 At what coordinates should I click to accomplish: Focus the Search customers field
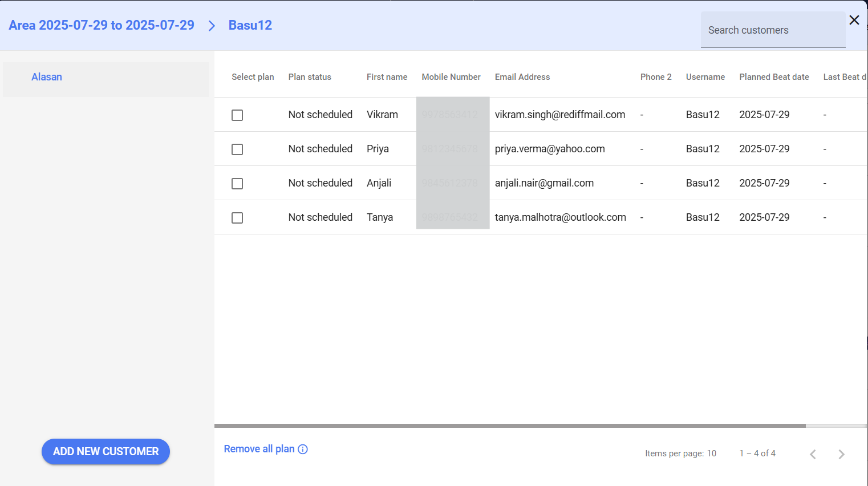tap(772, 30)
